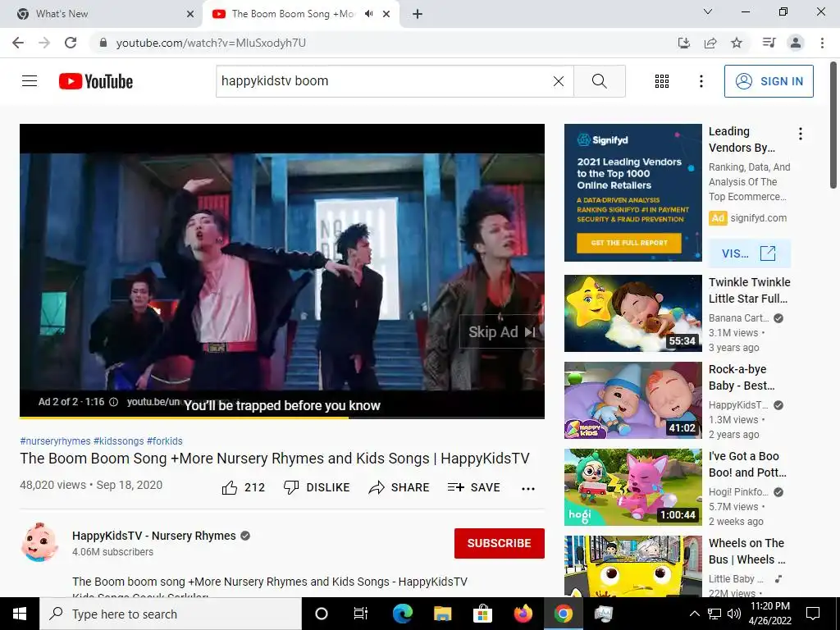Open File Explorer from taskbar

(442, 614)
